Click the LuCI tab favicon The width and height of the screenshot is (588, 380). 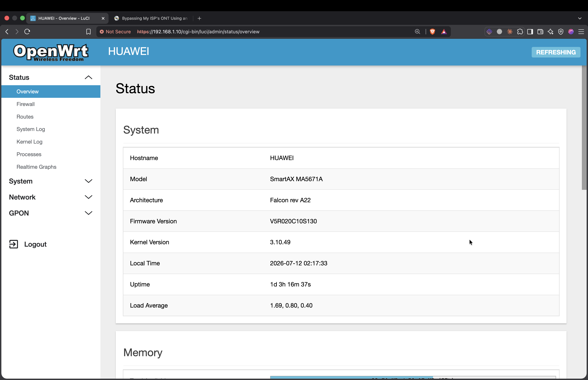click(33, 18)
